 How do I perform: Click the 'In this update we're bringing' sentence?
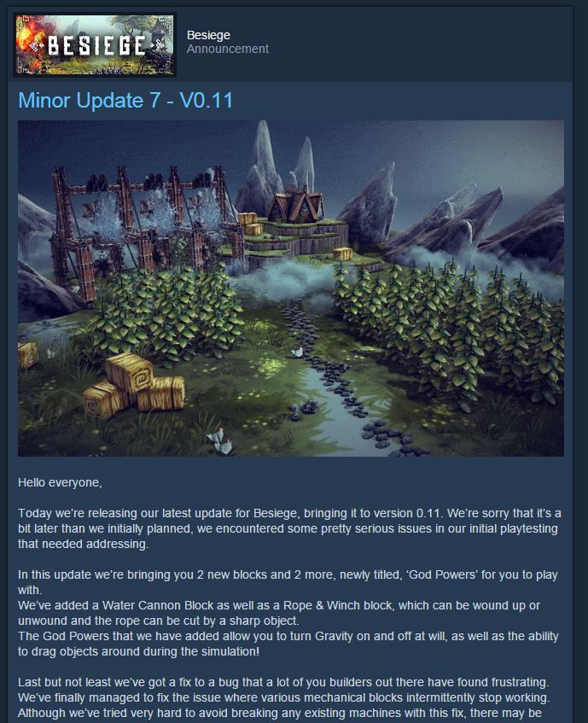pos(288,582)
